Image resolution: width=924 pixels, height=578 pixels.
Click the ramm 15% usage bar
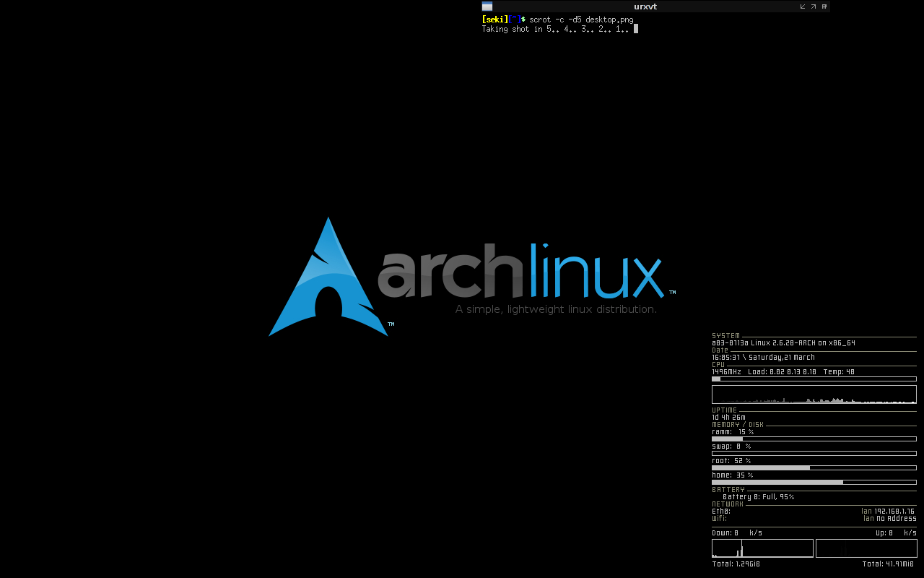pos(814,439)
